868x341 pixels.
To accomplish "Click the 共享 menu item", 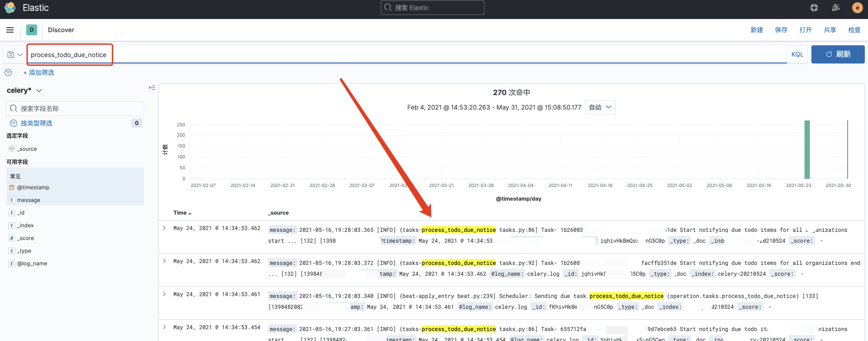I will coord(830,30).
